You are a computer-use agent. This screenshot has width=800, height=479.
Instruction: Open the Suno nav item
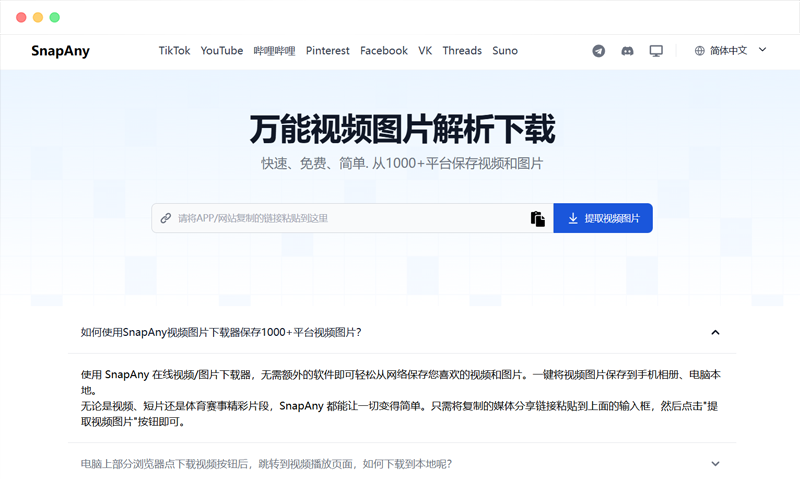click(x=505, y=51)
